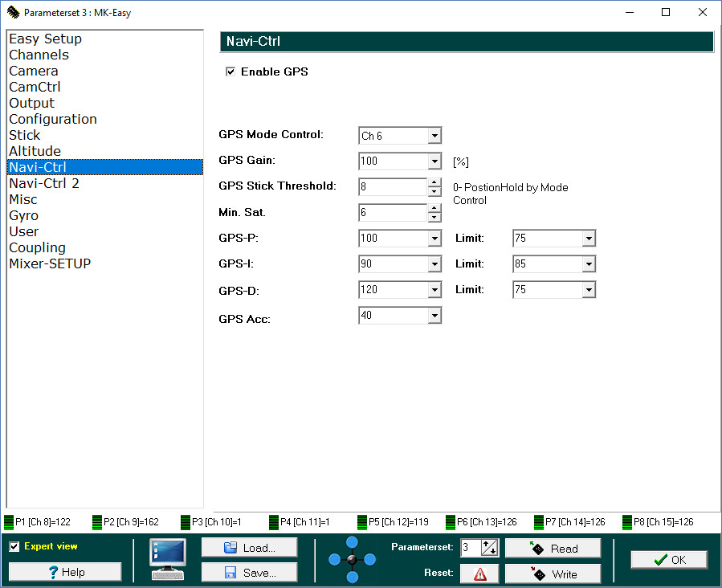Click the quadcopter mixer icon
The height and width of the screenshot is (588, 722).
352,559
